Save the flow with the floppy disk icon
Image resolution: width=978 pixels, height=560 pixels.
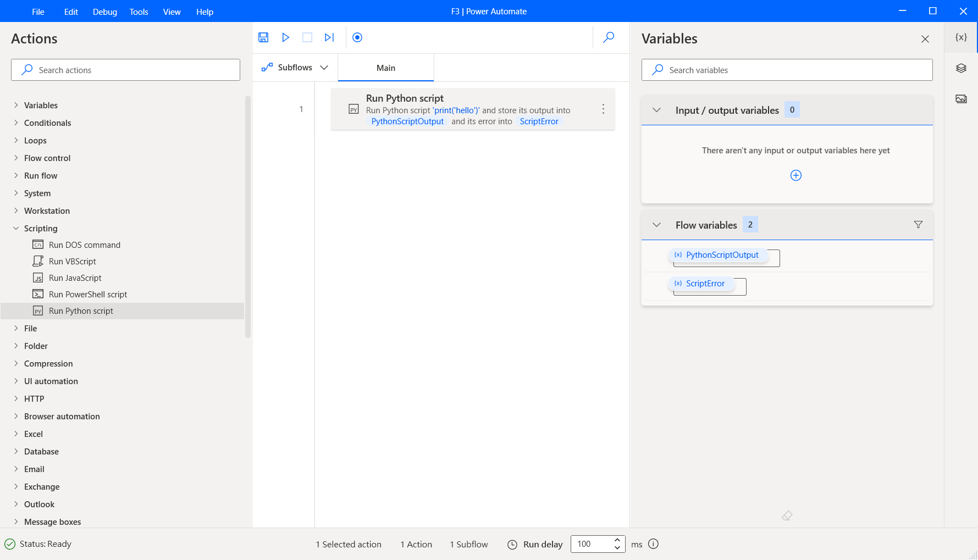coord(263,37)
